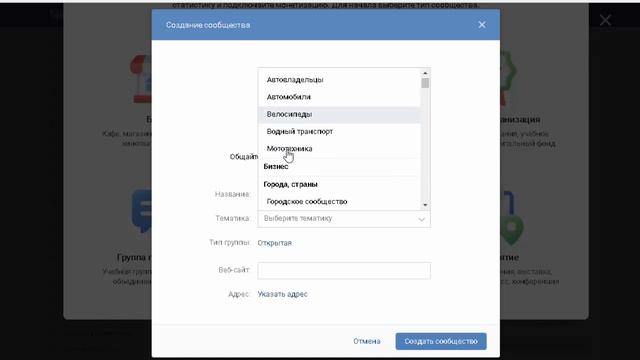
Task: Change the group type Открытая
Action: tap(275, 243)
